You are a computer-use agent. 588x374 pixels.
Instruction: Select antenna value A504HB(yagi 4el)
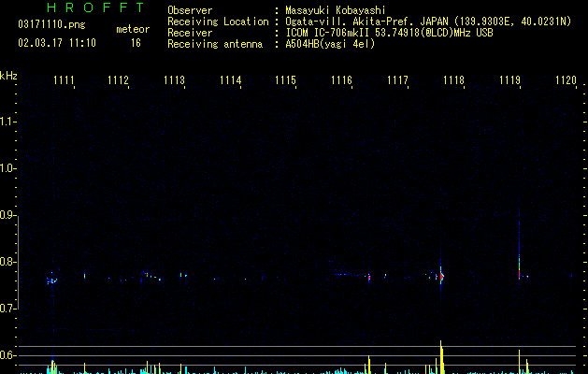[330, 44]
